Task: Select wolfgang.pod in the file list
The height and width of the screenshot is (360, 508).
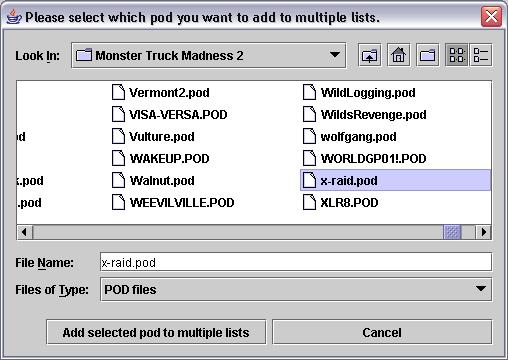Action: pos(350,137)
